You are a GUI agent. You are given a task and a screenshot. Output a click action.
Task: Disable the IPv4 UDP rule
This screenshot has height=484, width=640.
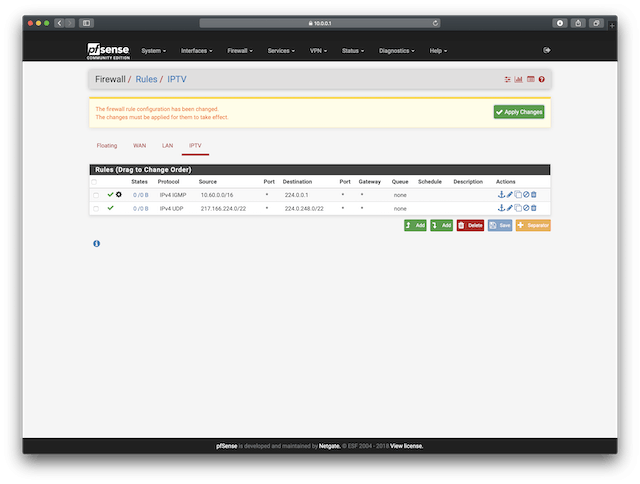pos(526,208)
